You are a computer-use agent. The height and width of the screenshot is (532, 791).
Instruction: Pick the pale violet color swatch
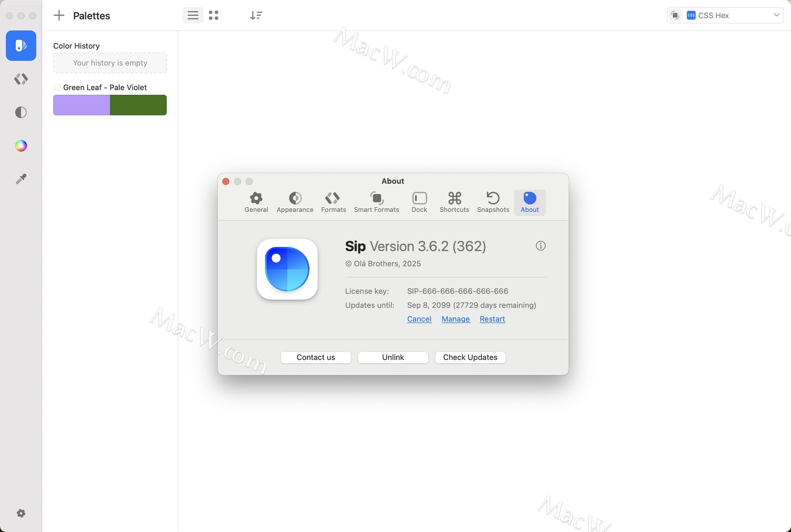click(x=82, y=105)
